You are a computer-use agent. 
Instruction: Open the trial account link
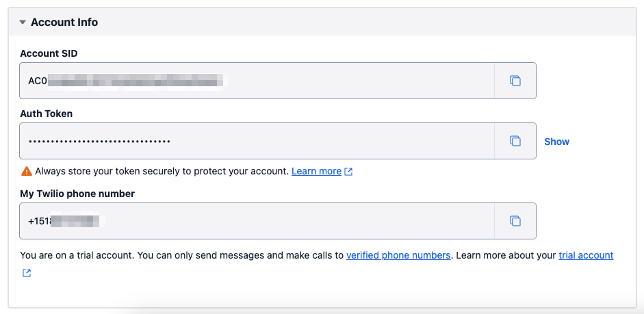586,255
